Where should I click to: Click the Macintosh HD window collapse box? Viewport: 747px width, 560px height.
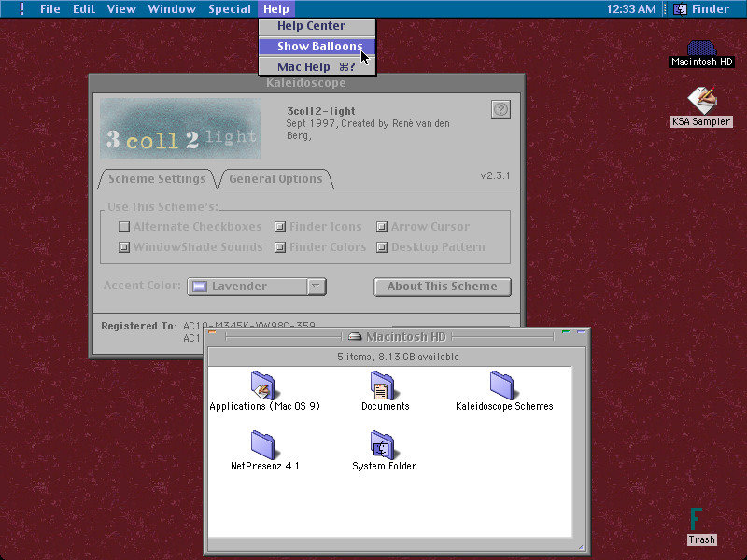click(581, 331)
